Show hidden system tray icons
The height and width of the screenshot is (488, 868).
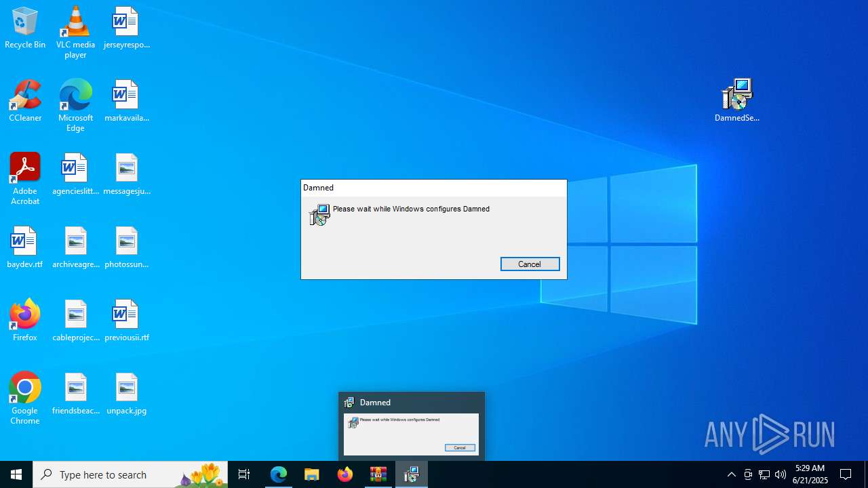tap(731, 474)
